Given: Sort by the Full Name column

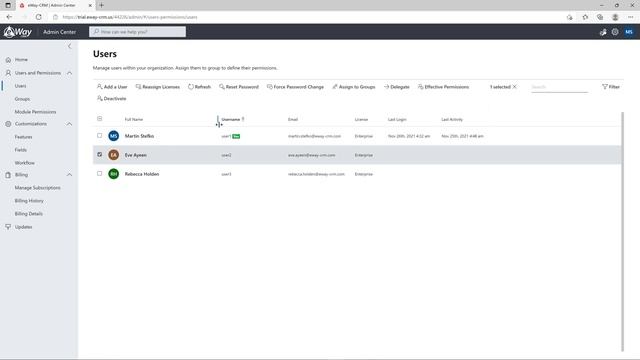Looking at the screenshot, I should [x=134, y=120].
